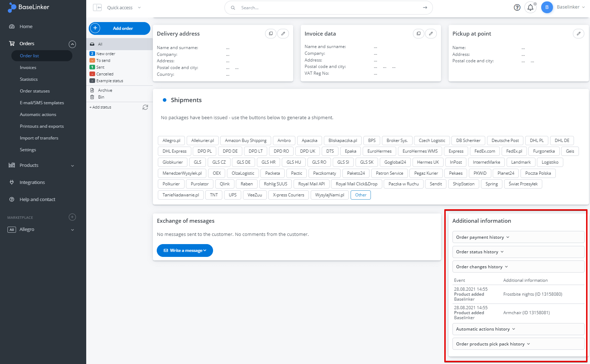Viewport: 590px width, 364px height.
Task: Generate shipment with UPS
Action: click(233, 195)
